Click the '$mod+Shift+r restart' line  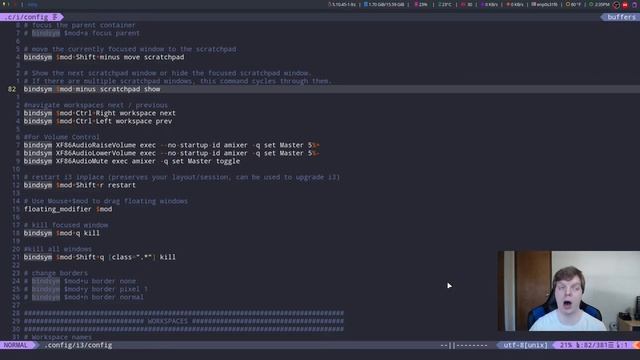[80, 185]
